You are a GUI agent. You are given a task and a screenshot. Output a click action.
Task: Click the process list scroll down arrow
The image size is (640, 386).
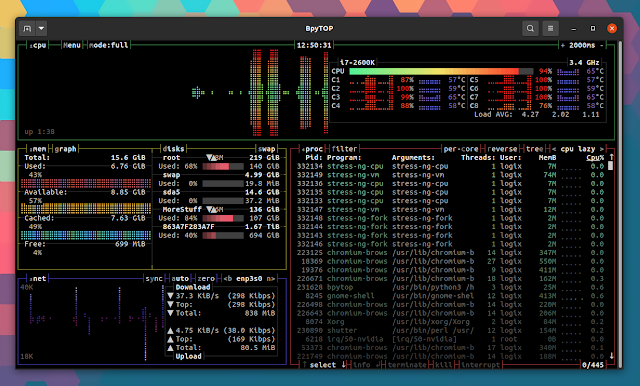[x=611, y=356]
